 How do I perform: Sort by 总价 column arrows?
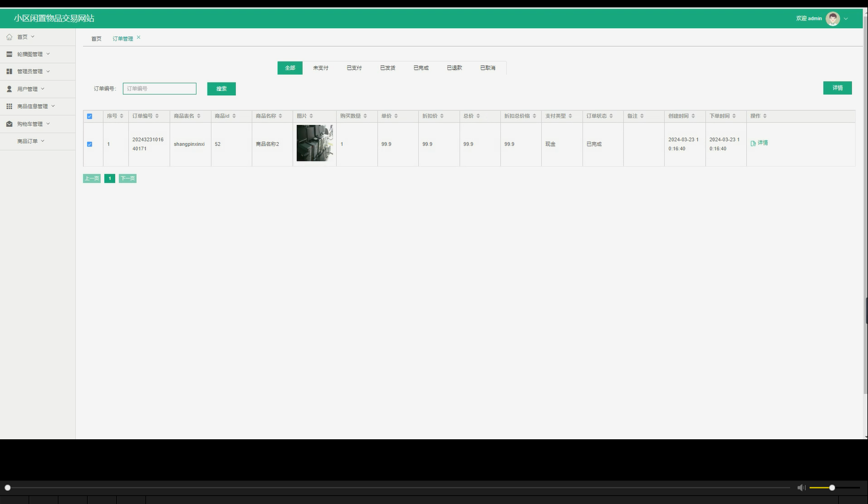[478, 116]
